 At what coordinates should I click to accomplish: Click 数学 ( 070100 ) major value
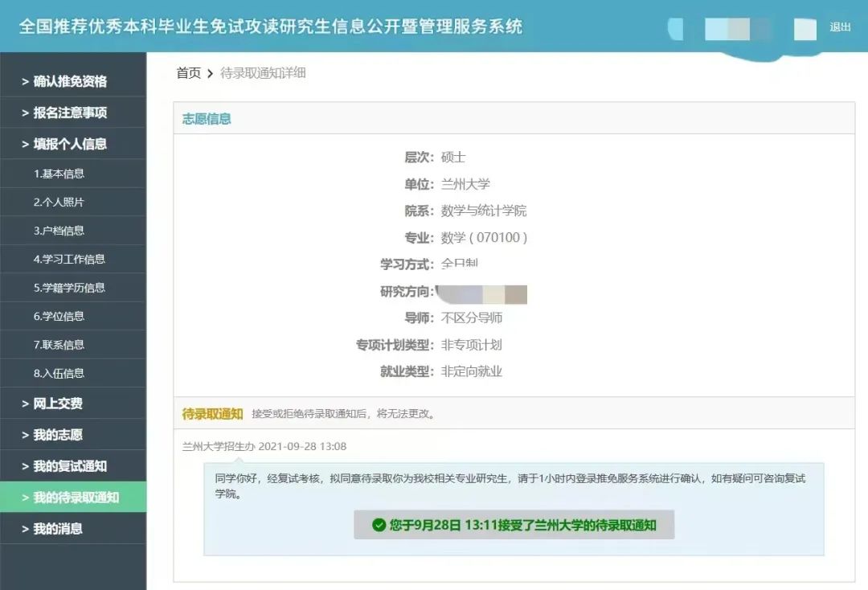(484, 238)
